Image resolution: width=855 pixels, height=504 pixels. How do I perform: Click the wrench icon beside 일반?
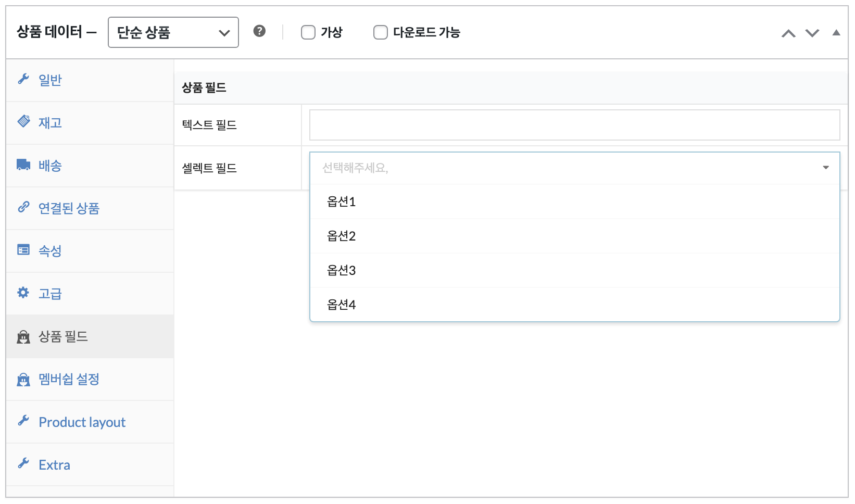23,79
